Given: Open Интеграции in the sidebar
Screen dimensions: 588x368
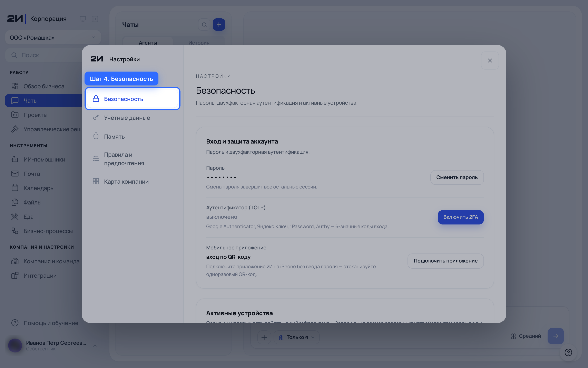Looking at the screenshot, I should click(43, 276).
